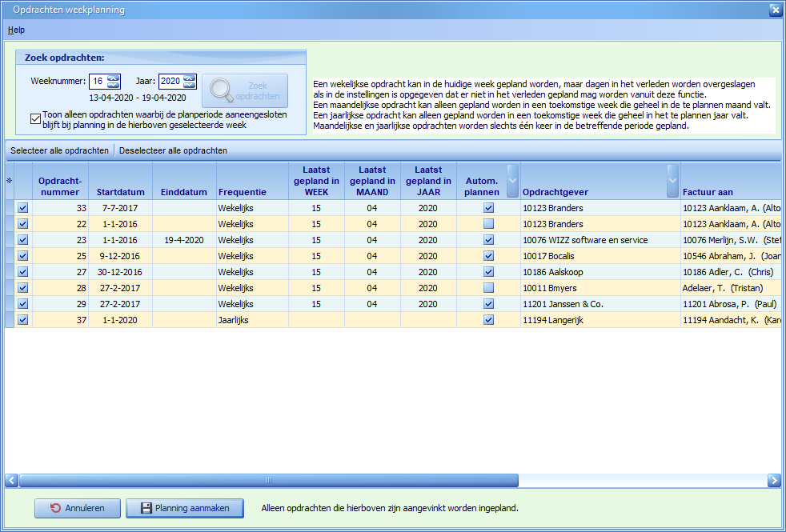Uncheck the selection checkbox for opdracht 28

coord(23,288)
